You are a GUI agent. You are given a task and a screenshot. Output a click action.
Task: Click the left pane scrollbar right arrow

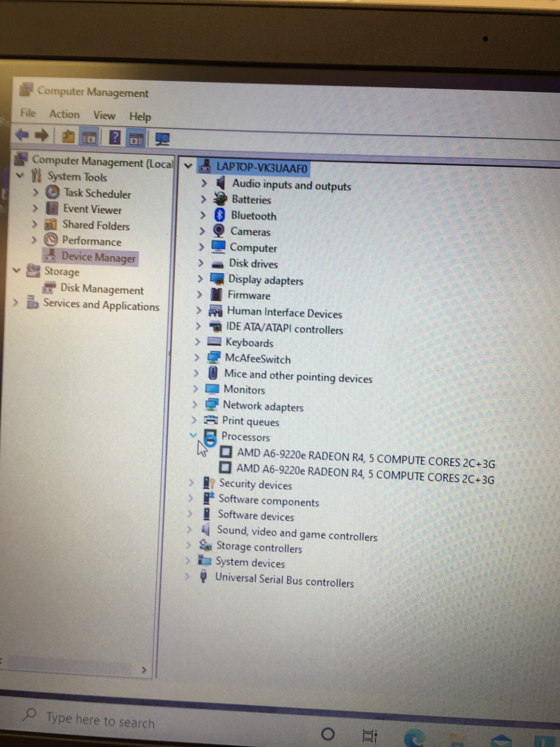coord(144,670)
